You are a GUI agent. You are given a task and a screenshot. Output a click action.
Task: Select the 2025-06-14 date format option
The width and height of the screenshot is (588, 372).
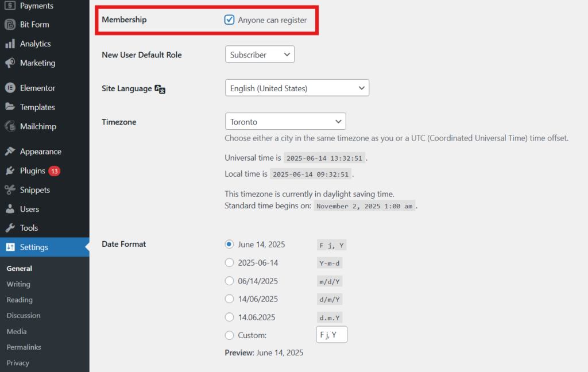coord(229,263)
